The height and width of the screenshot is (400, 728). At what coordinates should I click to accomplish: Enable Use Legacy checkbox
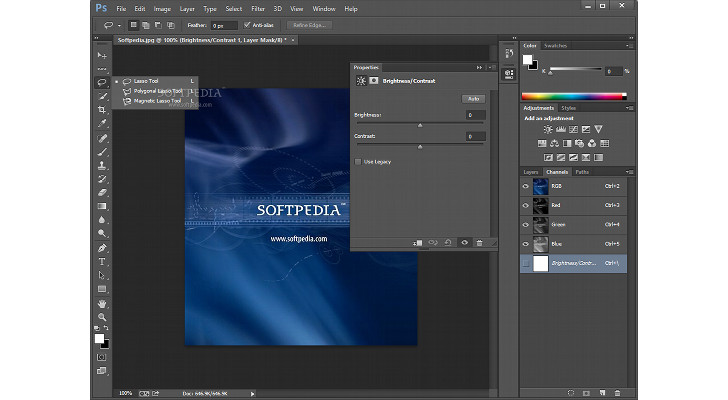[358, 162]
